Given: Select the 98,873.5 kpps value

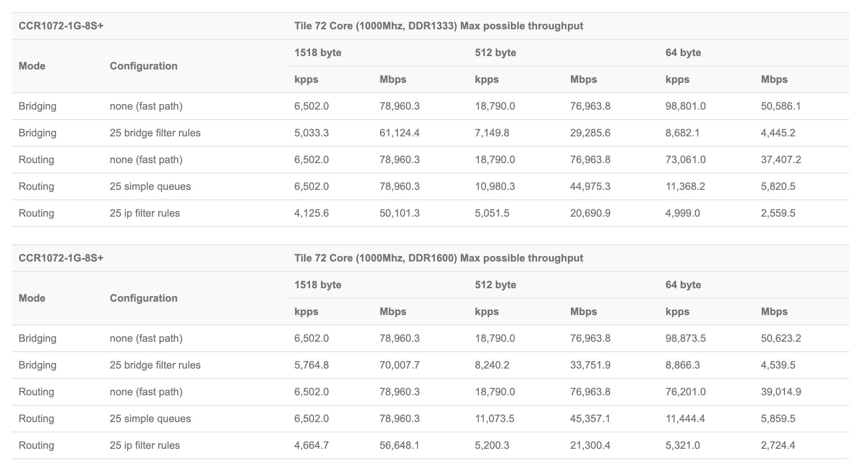Looking at the screenshot, I should [x=685, y=338].
